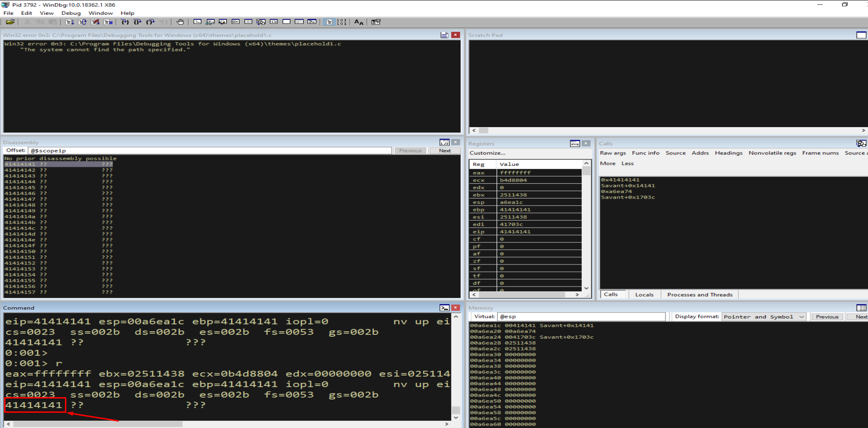Switch to Processes and Threads tab
Screen dimensions: 868x428
[699, 294]
